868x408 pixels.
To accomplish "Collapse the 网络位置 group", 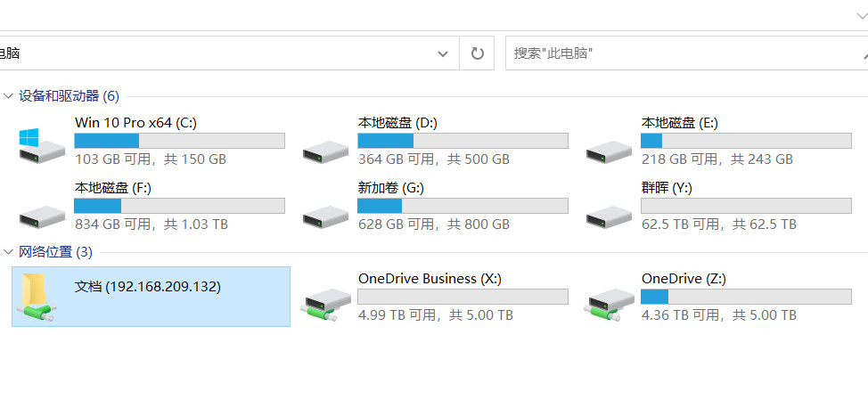I will (x=8, y=252).
